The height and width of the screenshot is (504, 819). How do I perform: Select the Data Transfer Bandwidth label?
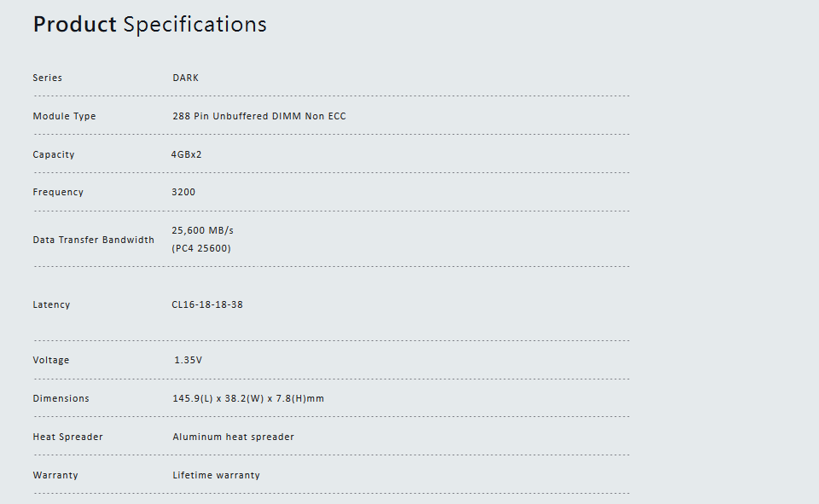94,240
